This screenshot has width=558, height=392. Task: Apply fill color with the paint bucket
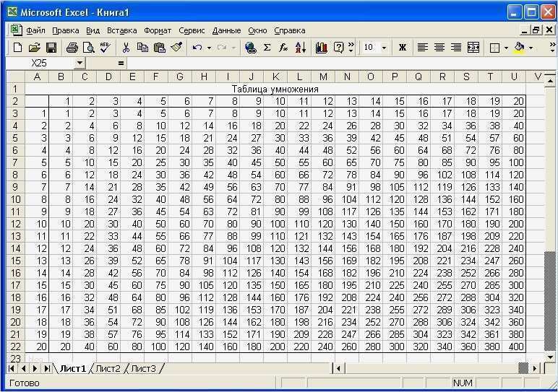tap(519, 47)
